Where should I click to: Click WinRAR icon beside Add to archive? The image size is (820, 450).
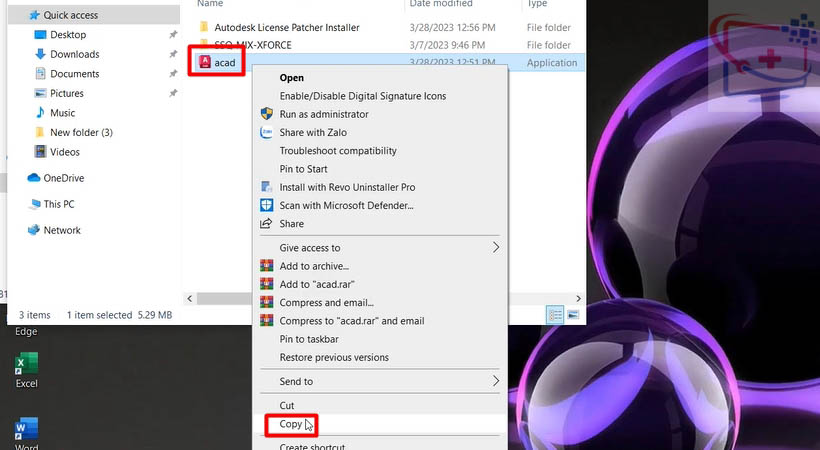pos(267,266)
